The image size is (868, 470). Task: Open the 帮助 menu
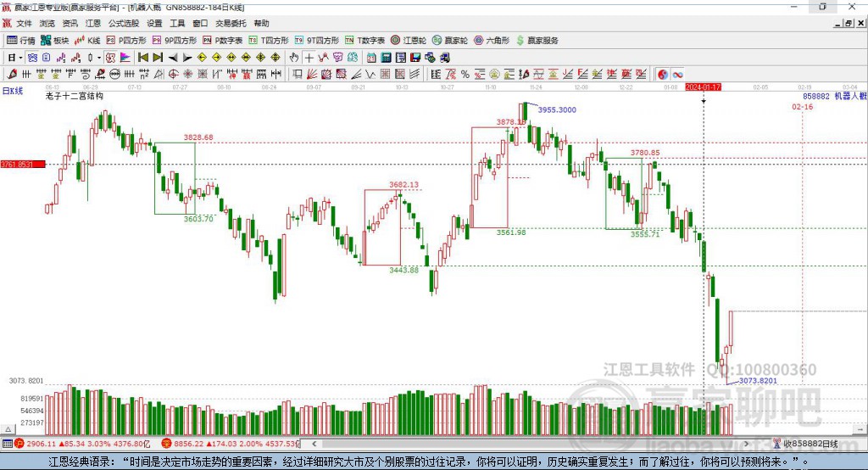(x=261, y=23)
